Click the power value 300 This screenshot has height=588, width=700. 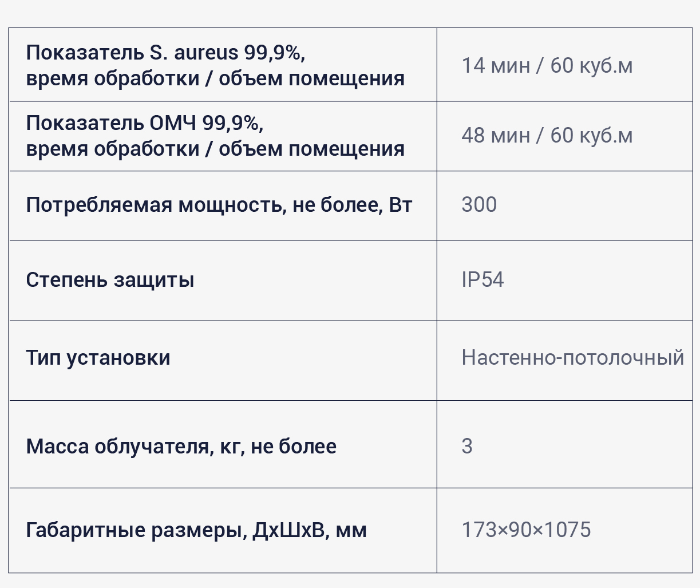click(x=479, y=205)
